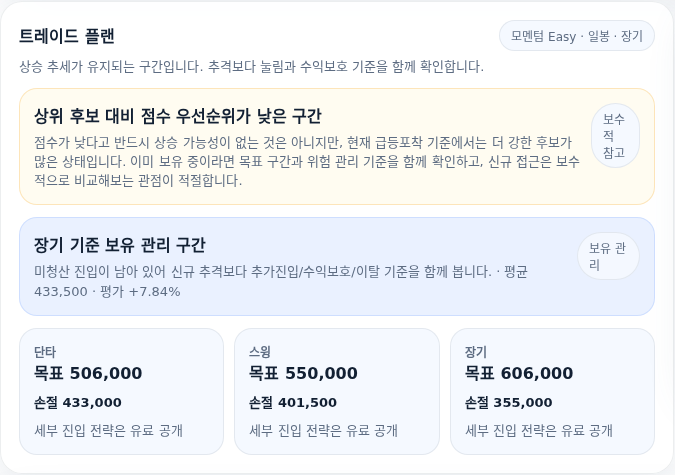
Task: Click 목표 550,000 value
Action: tap(303, 373)
